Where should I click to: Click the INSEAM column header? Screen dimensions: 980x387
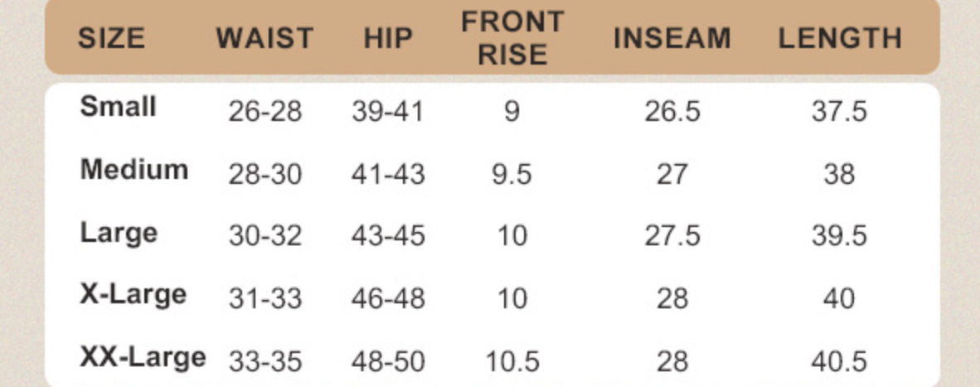click(x=672, y=39)
